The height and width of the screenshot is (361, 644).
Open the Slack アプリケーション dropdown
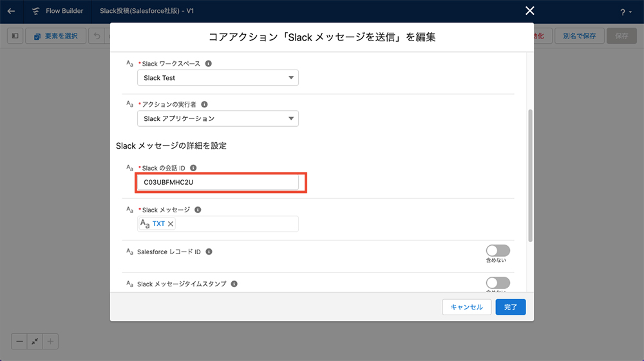[x=218, y=118]
